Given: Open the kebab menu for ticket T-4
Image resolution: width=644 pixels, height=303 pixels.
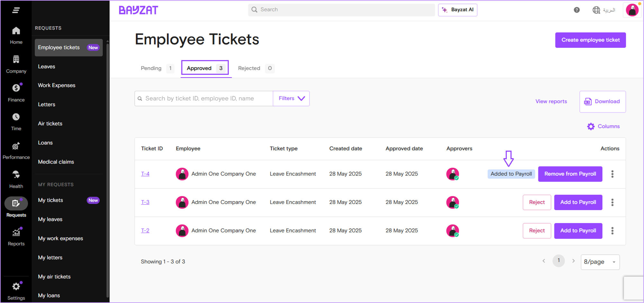Looking at the screenshot, I should click(613, 174).
